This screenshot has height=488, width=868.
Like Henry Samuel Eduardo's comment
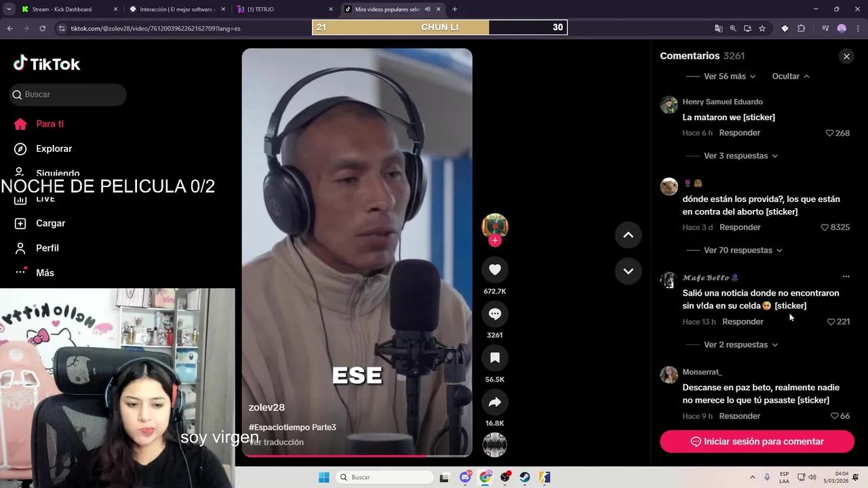(x=829, y=133)
